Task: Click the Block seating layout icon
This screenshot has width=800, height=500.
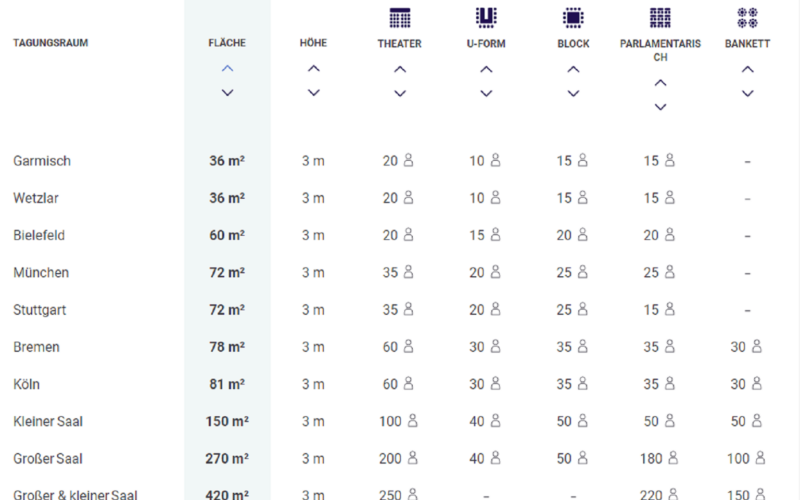Action: click(x=573, y=17)
